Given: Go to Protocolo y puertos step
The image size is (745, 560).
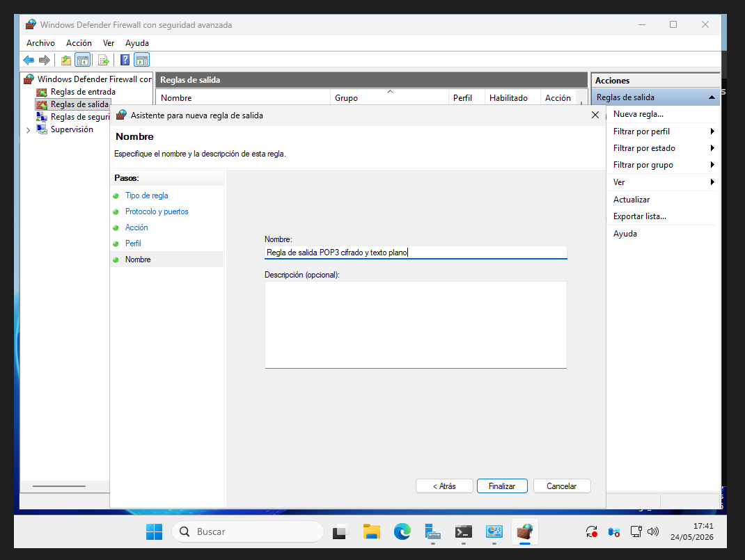Looking at the screenshot, I should [x=157, y=211].
